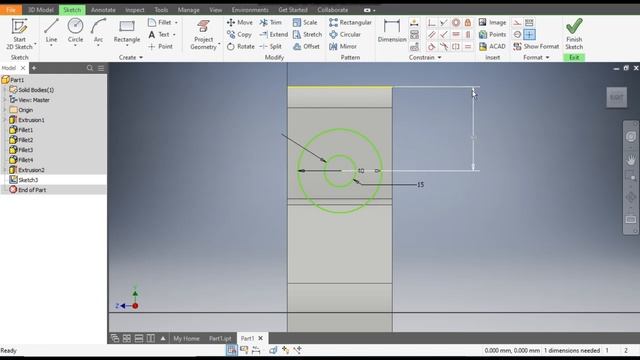Toggle first sketch option icon in status bar

[x=231, y=350]
